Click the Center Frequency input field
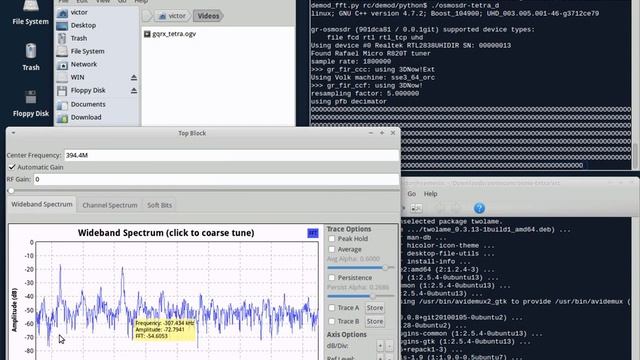 tap(231, 156)
